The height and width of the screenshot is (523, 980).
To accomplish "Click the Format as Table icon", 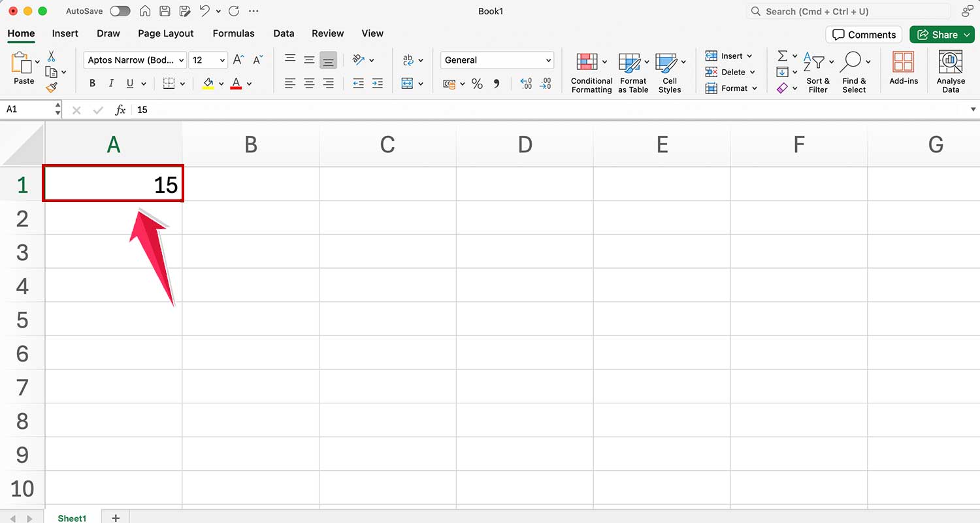I will pos(632,71).
